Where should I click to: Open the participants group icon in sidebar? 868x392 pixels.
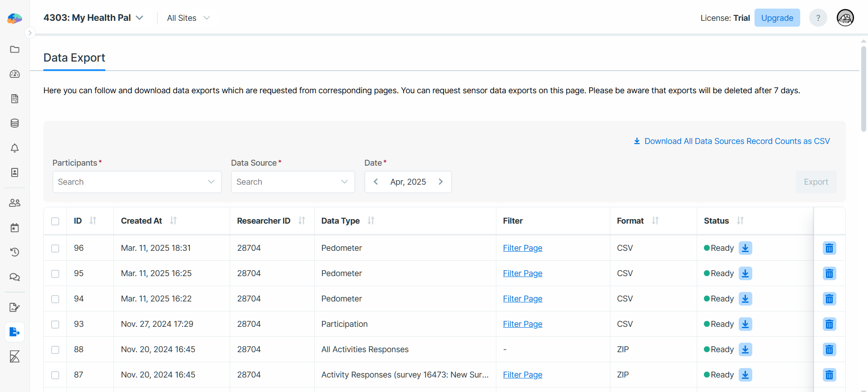pyautogui.click(x=14, y=203)
